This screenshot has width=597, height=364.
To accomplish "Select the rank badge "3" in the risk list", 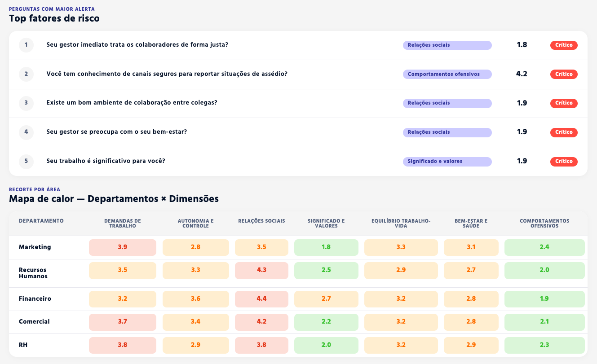I will click(x=26, y=103).
